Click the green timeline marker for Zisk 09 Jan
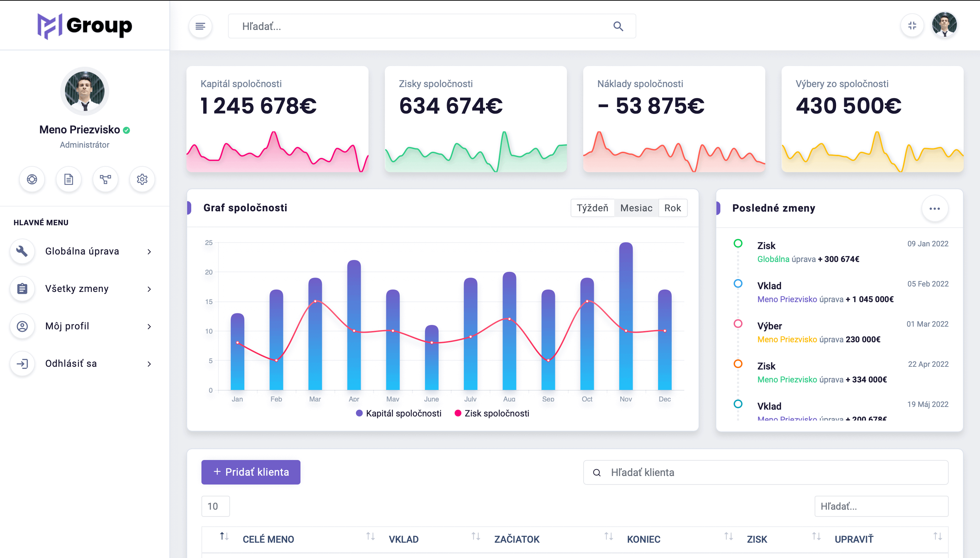Viewport: 980px width, 558px height. tap(738, 243)
